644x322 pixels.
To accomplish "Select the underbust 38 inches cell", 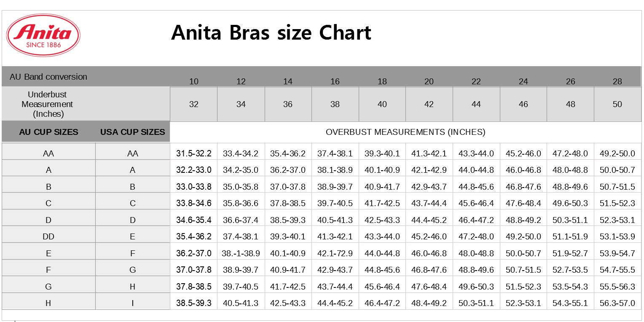I will pos(335,104).
